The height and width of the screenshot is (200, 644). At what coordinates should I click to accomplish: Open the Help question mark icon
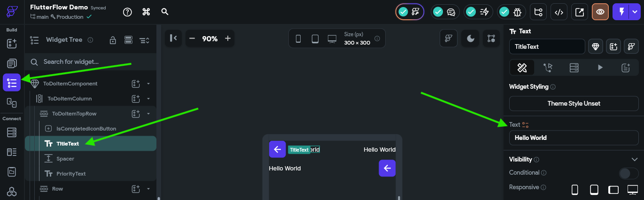coord(127,12)
